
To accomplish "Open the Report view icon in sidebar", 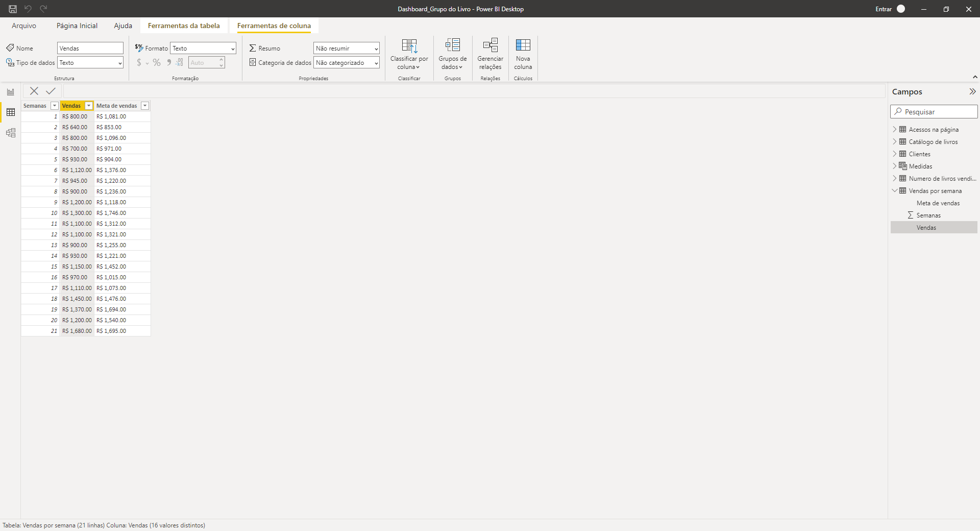I will click(x=11, y=92).
